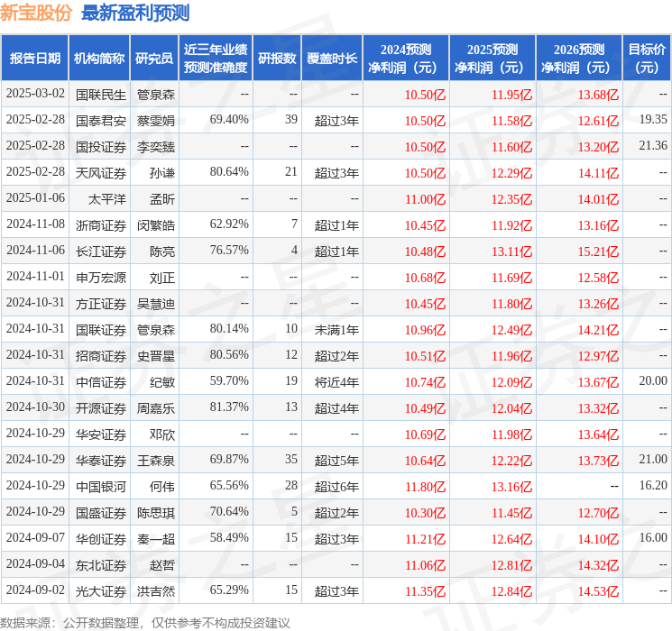672x631 pixels.
Task: Click the 新宝股份 title text
Action: click(x=36, y=13)
